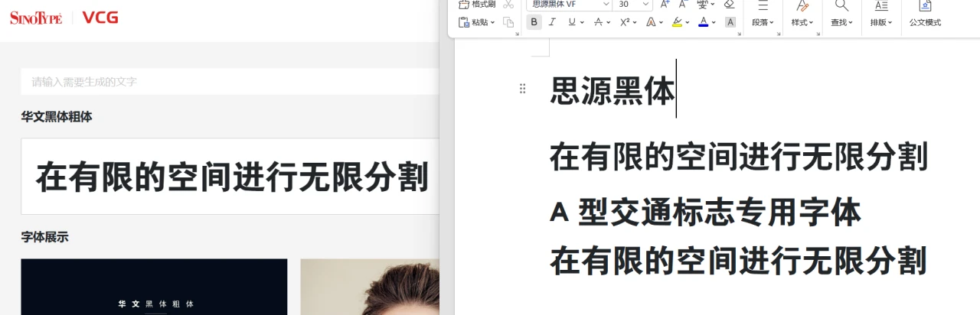Click the first 在有限的空间进行无限分割 document line
The width and height of the screenshot is (980, 315).
tap(739, 157)
